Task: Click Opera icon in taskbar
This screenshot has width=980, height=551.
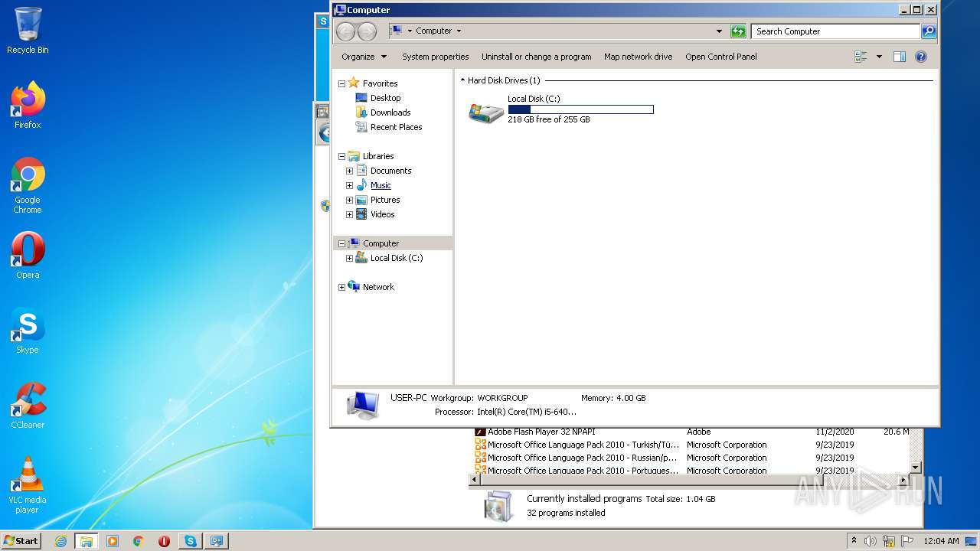Action: tap(164, 541)
